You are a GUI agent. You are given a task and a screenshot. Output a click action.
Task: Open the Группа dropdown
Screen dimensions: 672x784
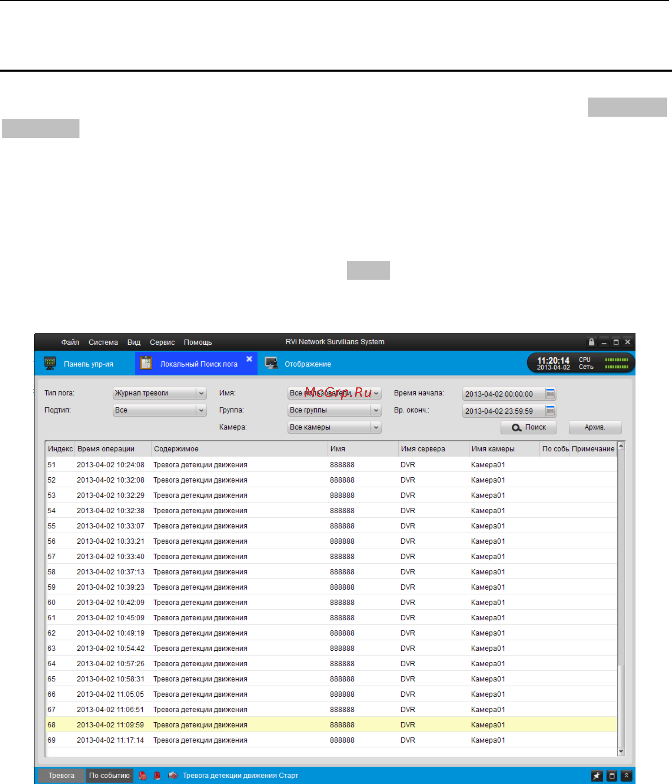point(376,410)
